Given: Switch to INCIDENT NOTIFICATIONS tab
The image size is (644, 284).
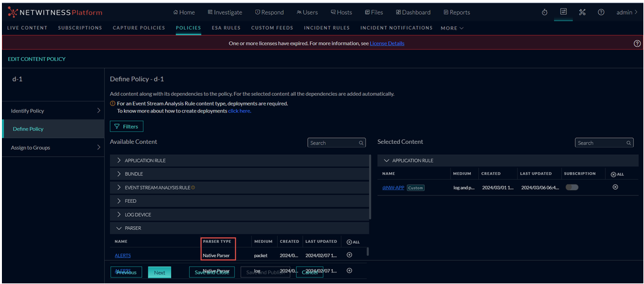Looking at the screenshot, I should 397,28.
